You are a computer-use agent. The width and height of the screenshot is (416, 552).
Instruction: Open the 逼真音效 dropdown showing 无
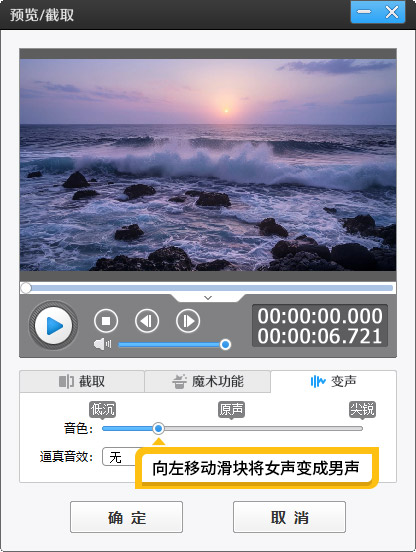coord(120,457)
